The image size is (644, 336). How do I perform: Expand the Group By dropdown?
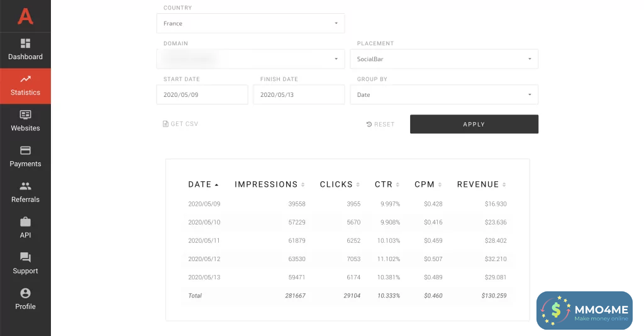coord(443,95)
